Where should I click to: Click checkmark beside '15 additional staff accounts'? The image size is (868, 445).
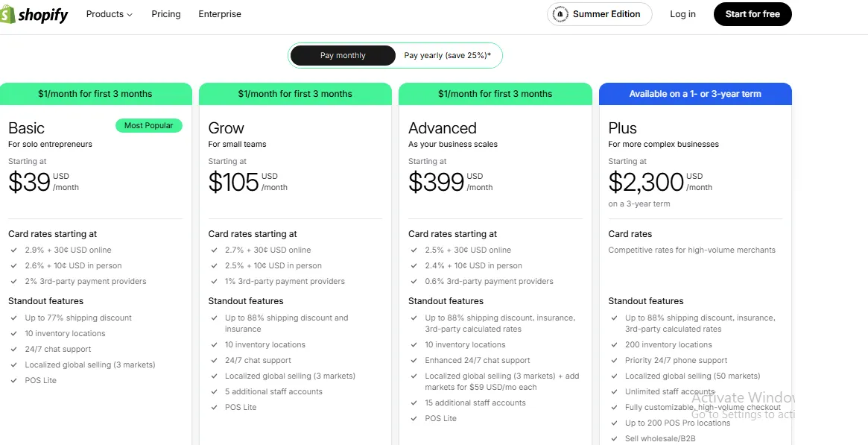coord(414,403)
